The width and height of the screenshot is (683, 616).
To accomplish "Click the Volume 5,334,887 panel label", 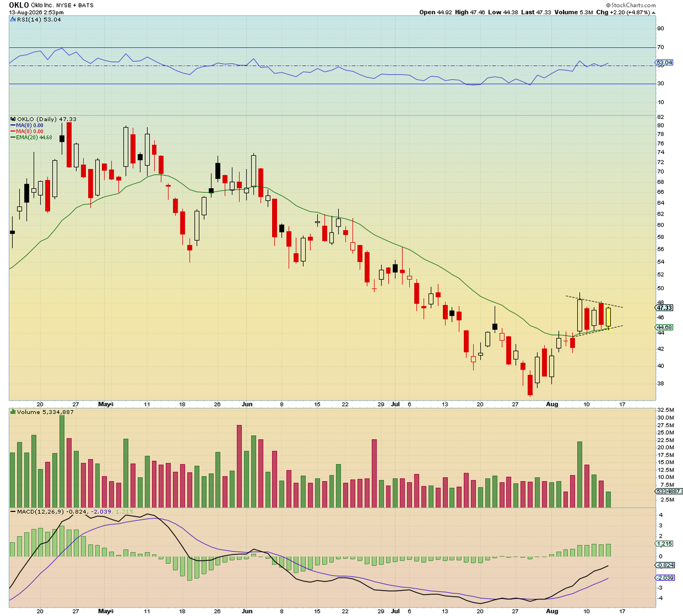I will coord(45,412).
